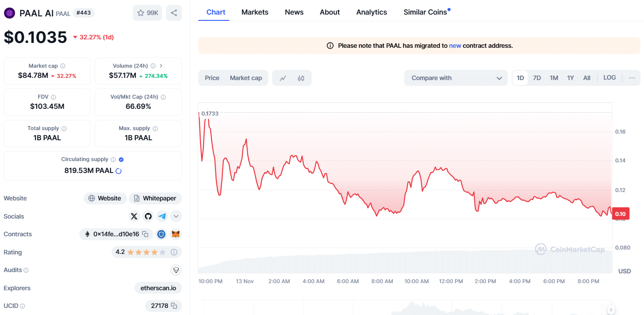Click the 0x14fe...d10e16 contract address
The image size is (644, 315).
116,234
